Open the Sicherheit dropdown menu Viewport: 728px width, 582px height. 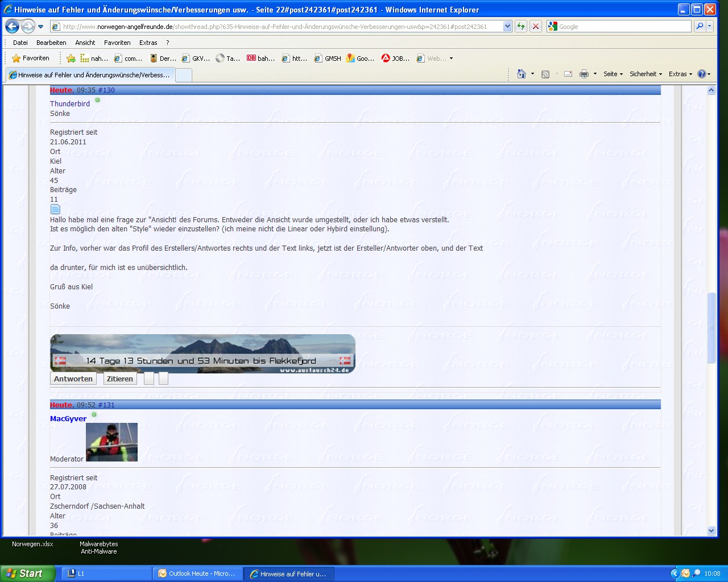click(645, 74)
